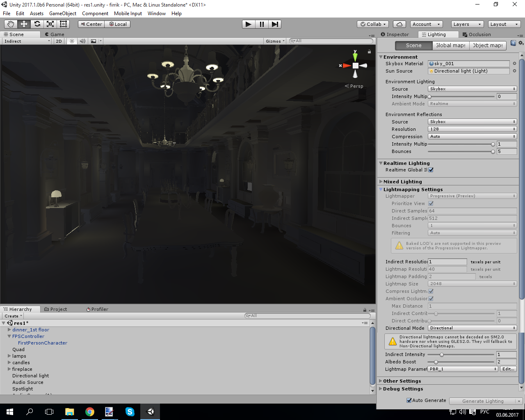The width and height of the screenshot is (525, 420).
Task: Toggle Prioritize View checkbox
Action: (431, 203)
